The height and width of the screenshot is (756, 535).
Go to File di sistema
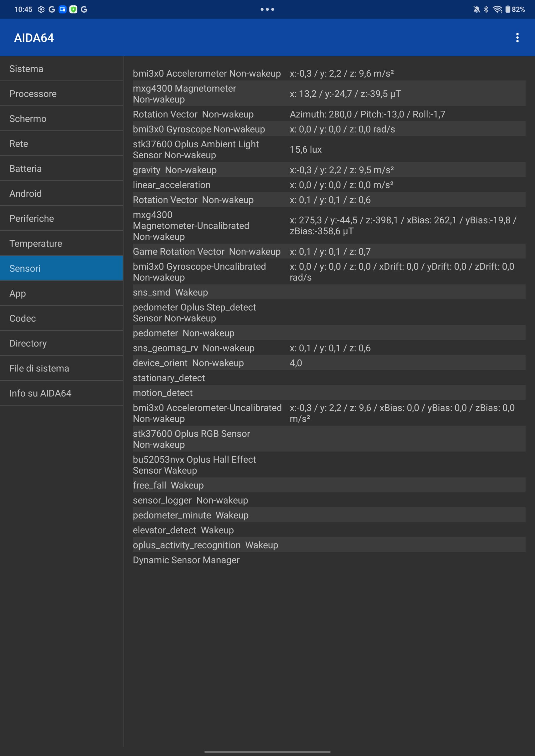coord(62,369)
